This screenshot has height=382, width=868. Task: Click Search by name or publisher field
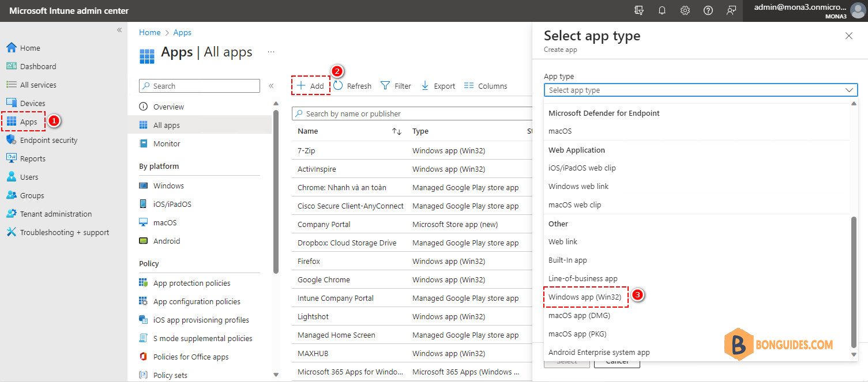click(412, 114)
